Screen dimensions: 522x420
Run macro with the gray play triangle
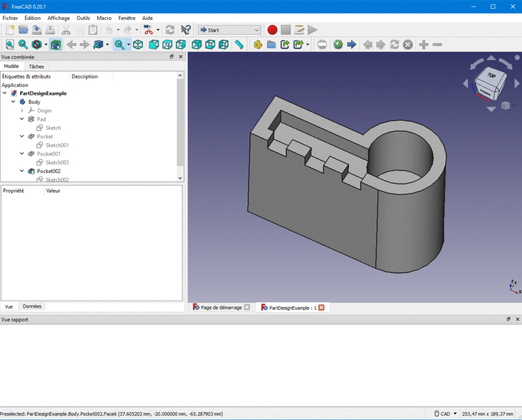[312, 30]
